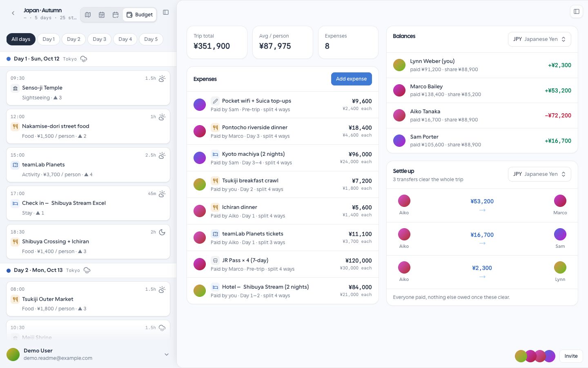Image resolution: width=588 pixels, height=368 pixels.
Task: Click the bed icon on Check in Shibuya Stream
Action: coord(15,203)
